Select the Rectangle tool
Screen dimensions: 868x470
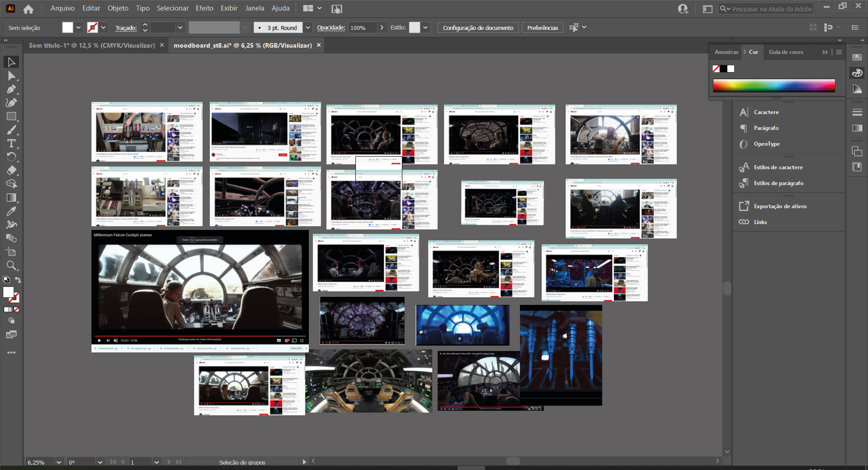[11, 116]
